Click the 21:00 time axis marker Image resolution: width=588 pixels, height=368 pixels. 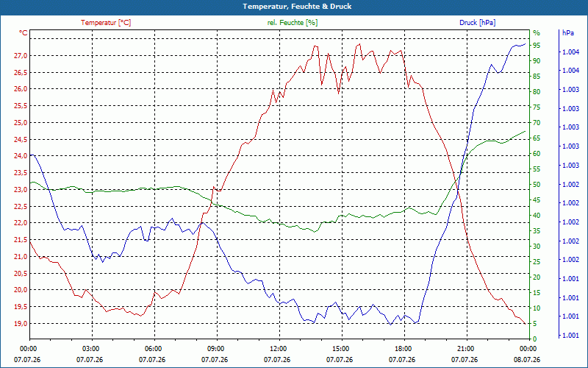465,348
